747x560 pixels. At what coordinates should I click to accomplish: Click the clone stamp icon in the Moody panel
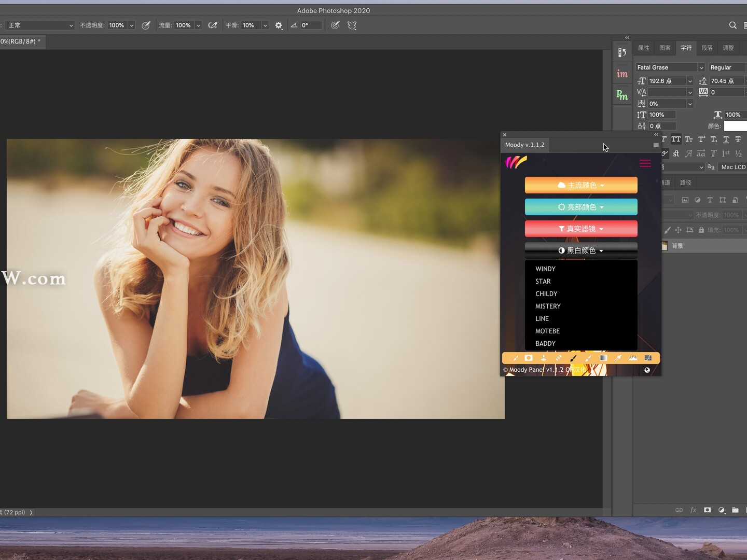[x=543, y=358]
